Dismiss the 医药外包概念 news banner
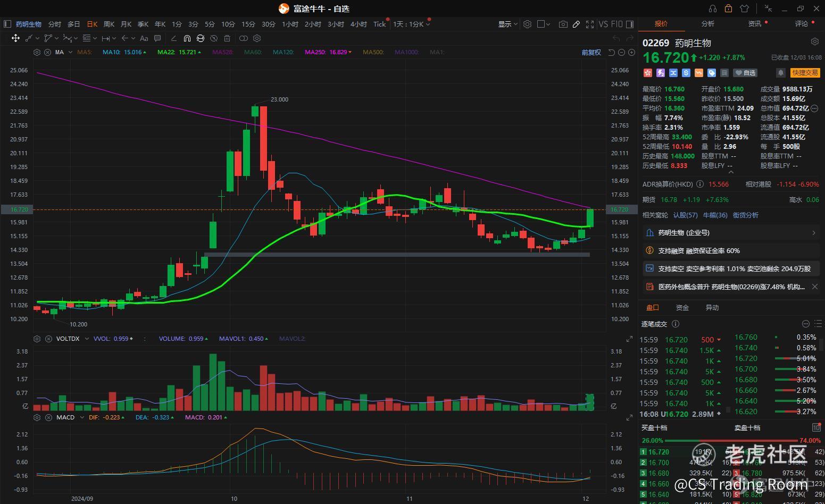 coord(814,287)
